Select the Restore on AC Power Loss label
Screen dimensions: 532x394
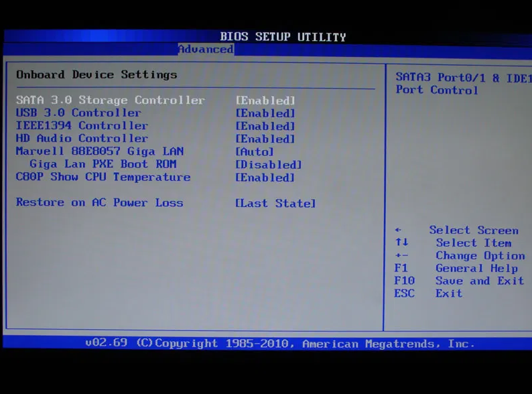click(99, 202)
